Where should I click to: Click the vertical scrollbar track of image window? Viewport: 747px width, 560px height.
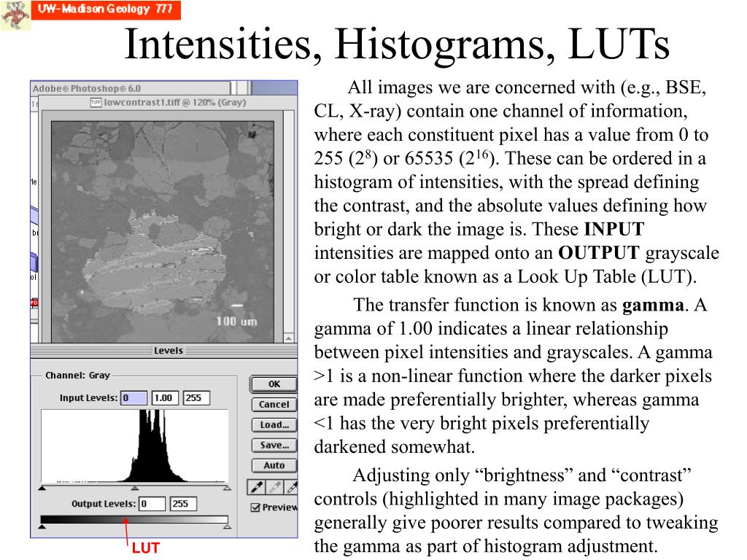(289, 222)
